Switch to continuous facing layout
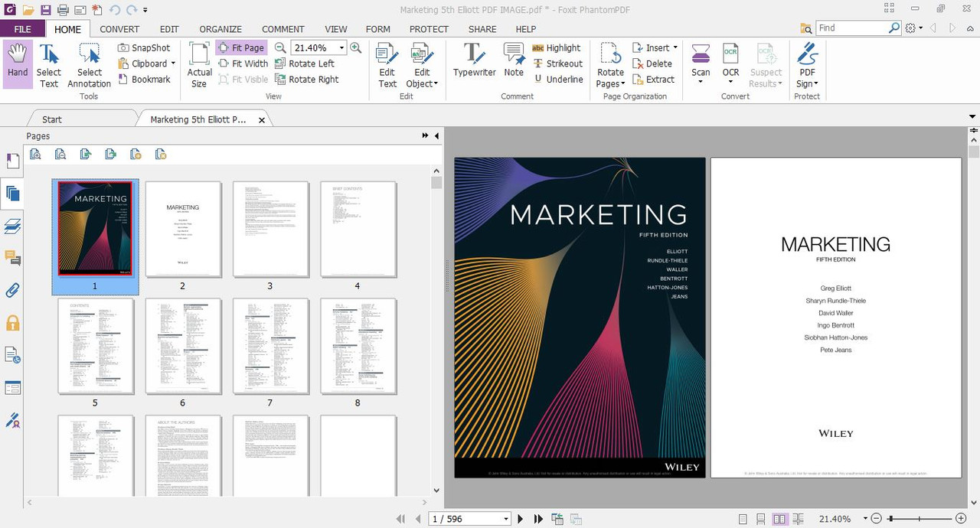The image size is (980, 528). click(x=798, y=519)
